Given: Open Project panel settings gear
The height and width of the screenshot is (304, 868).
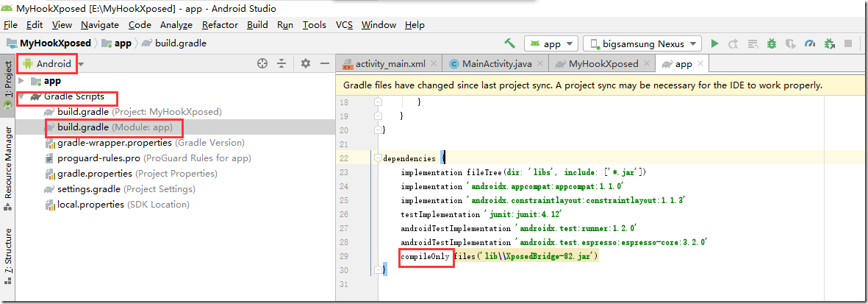Looking at the screenshot, I should tap(306, 64).
